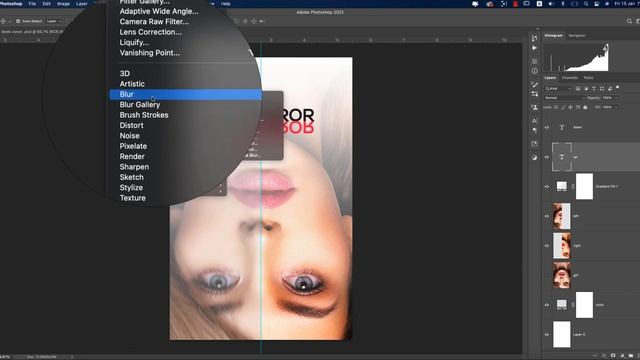
Task: Expand the Artistic filter submenu
Action: pos(132,84)
